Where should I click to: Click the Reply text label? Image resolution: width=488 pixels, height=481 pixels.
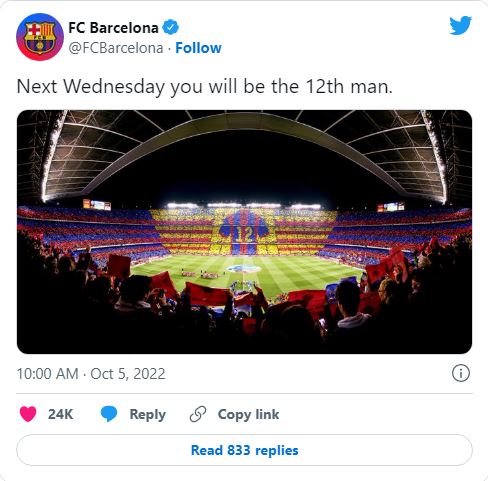pos(148,414)
